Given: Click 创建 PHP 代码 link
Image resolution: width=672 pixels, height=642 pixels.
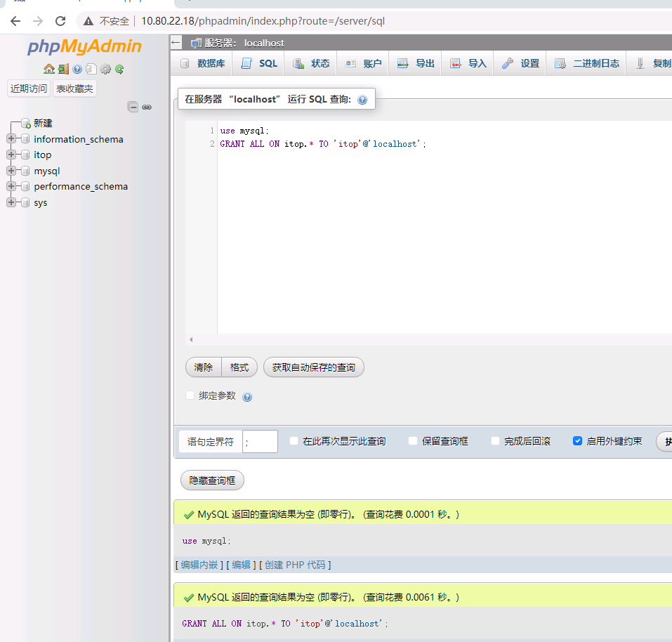Looking at the screenshot, I should pos(295,565).
